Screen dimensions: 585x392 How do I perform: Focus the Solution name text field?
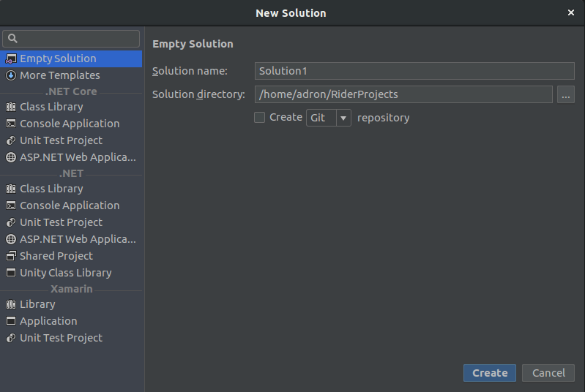[x=414, y=71]
